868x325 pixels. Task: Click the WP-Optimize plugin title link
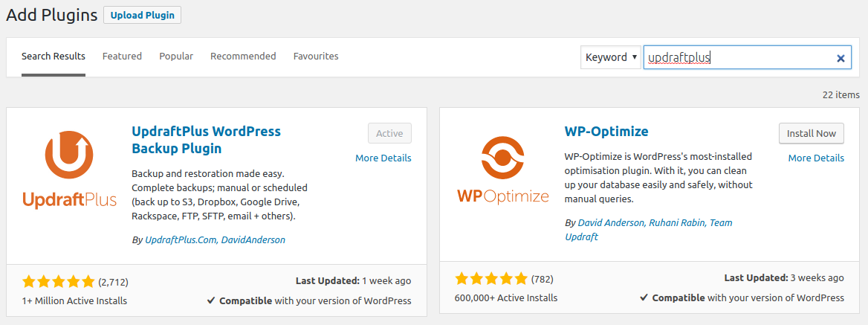click(606, 132)
